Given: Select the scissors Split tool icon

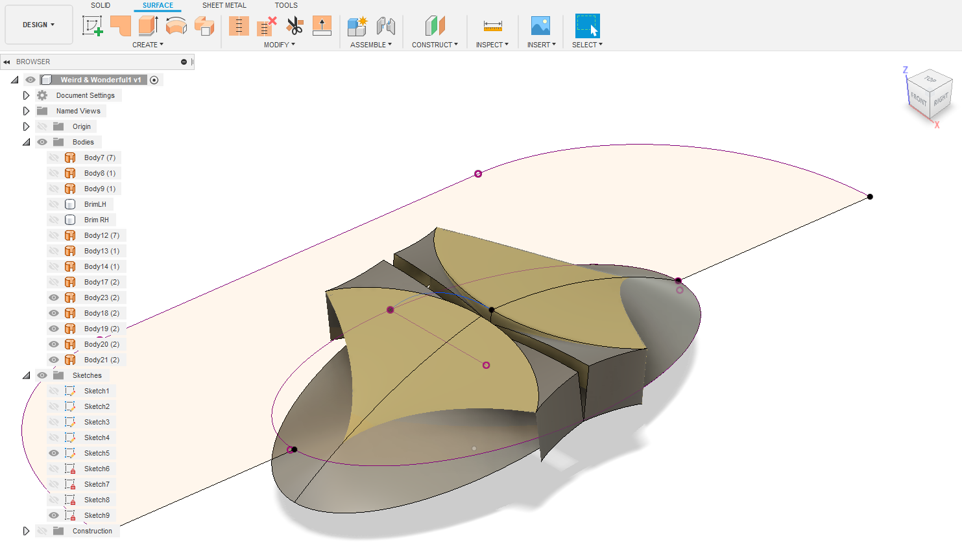Looking at the screenshot, I should click(295, 26).
